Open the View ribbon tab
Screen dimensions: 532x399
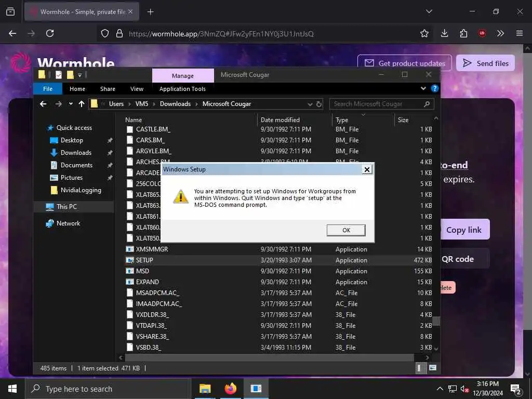pos(137,89)
